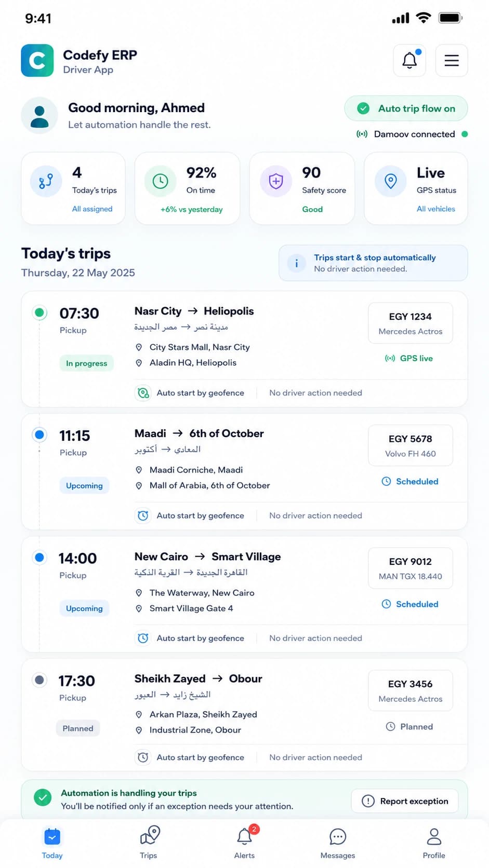Toggle the Auto trip flow on switch
Viewport: 489px width, 868px height.
coord(406,108)
